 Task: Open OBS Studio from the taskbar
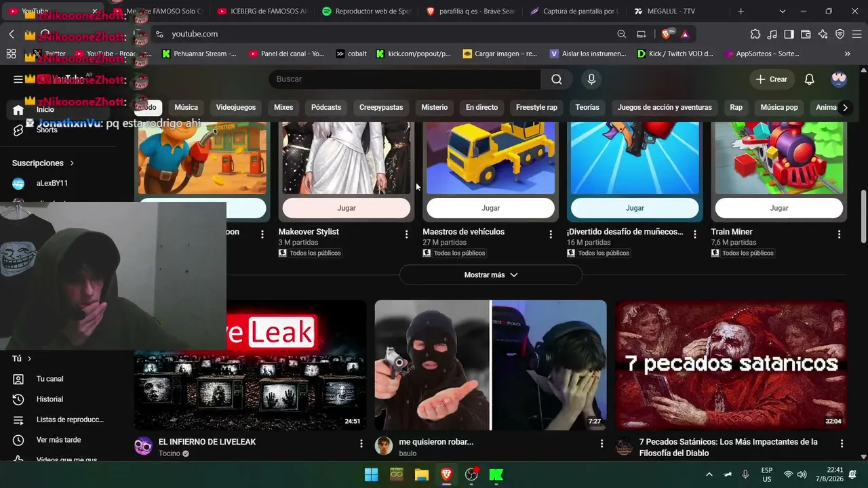(471, 474)
